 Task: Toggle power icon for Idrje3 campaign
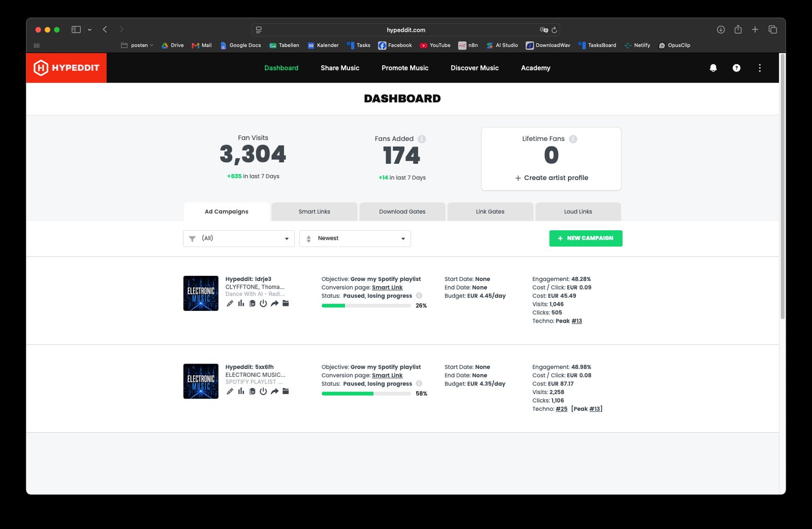263,303
